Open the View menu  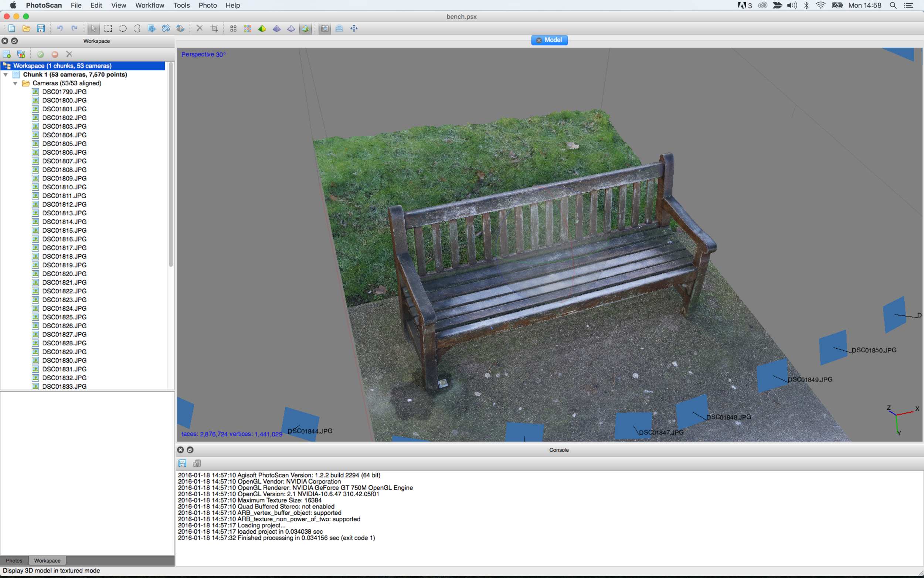118,5
